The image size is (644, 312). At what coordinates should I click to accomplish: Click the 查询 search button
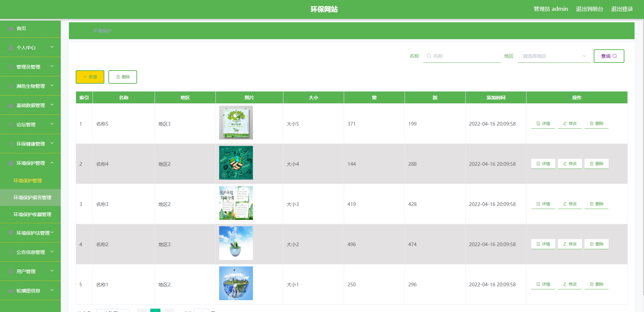(609, 56)
